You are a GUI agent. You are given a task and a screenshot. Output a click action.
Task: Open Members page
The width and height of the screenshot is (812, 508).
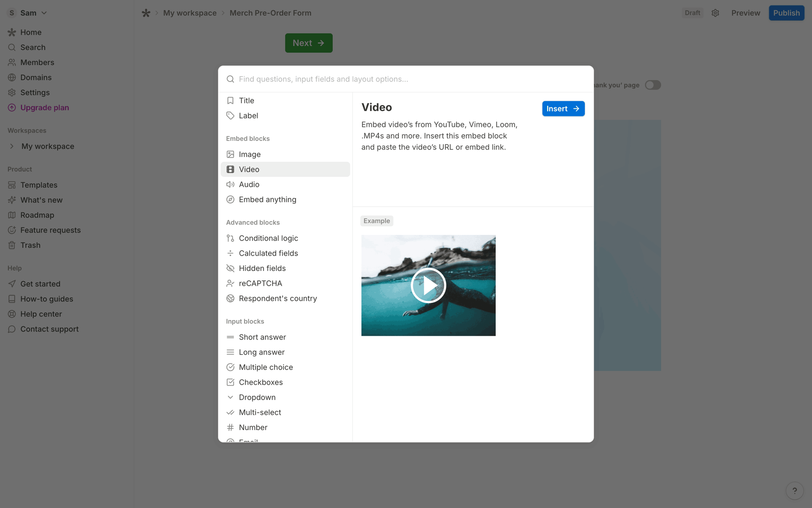click(x=37, y=62)
